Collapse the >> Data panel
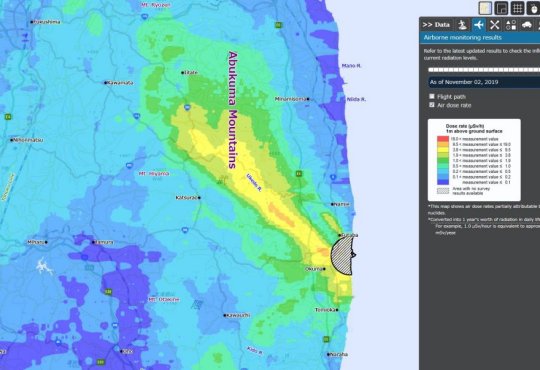540x370 pixels. click(436, 25)
